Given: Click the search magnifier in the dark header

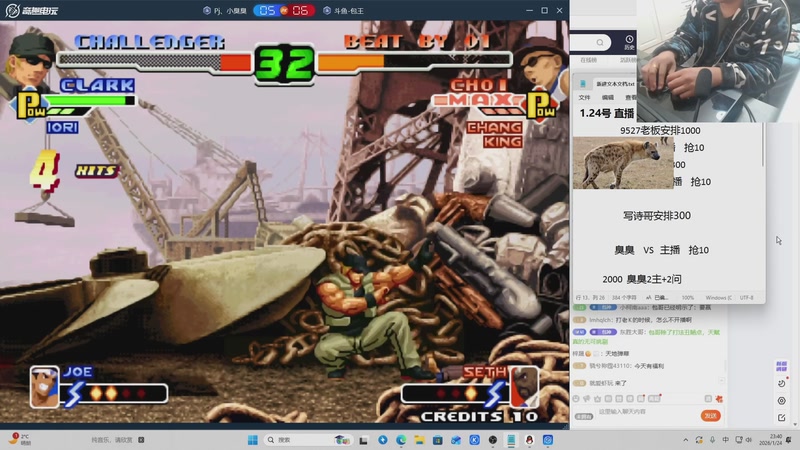Looking at the screenshot, I should coord(600,42).
